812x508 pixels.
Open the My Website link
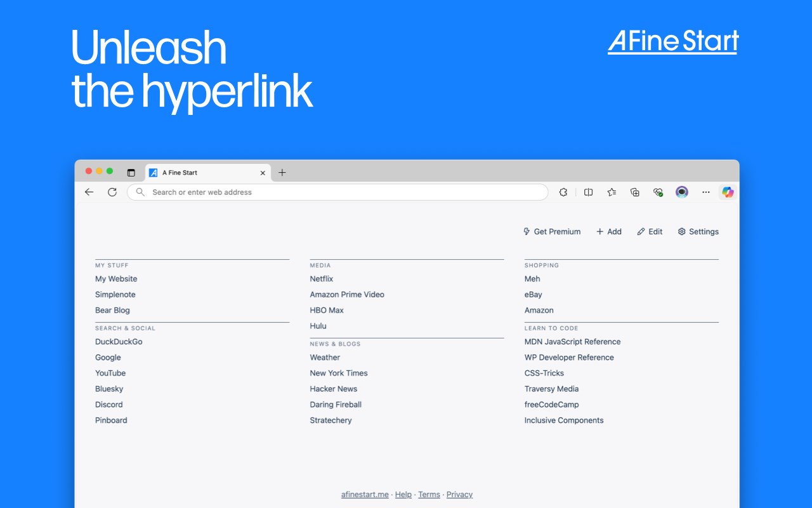click(116, 279)
